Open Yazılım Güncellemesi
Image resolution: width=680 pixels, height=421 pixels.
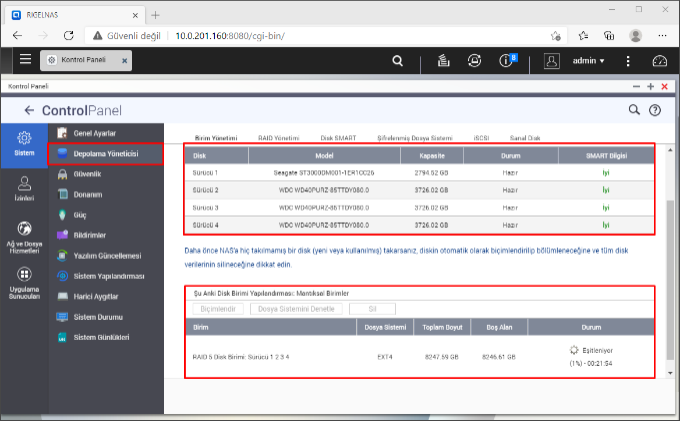[106, 256]
